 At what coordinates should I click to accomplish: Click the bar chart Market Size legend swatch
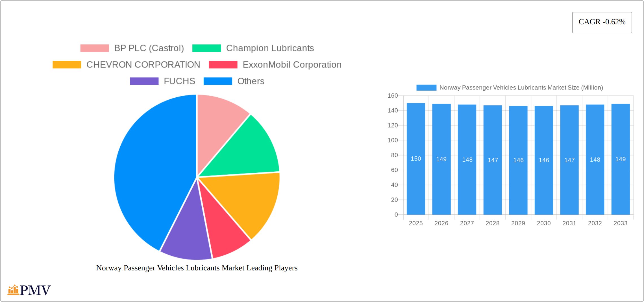426,87
